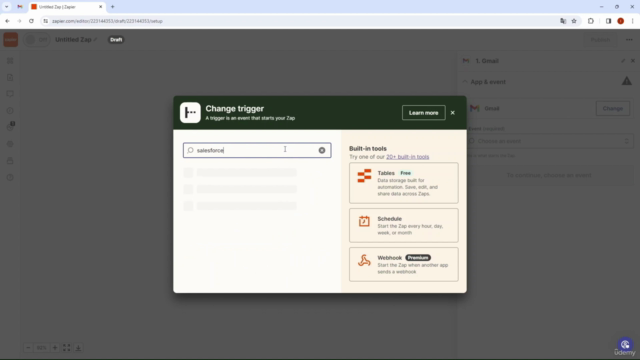The width and height of the screenshot is (640, 360).
Task: Open the sidebar history clock icon
Action: [10, 111]
